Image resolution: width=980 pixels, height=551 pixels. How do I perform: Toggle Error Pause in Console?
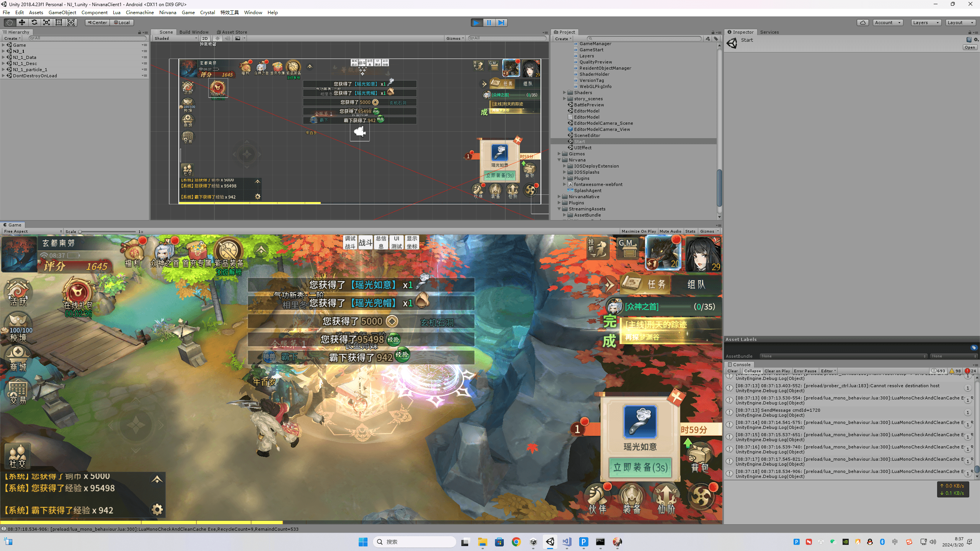(x=805, y=371)
